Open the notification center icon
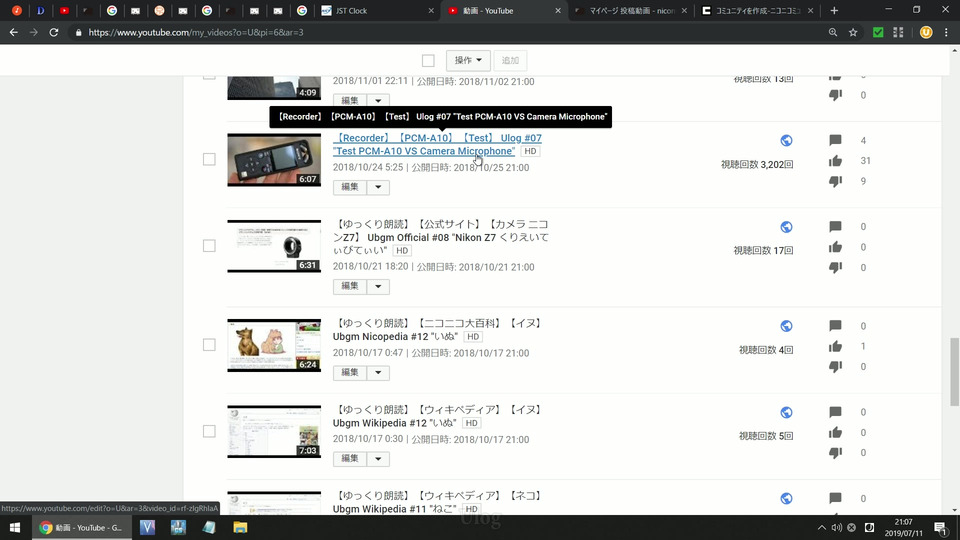The width and height of the screenshot is (960, 540). click(941, 527)
